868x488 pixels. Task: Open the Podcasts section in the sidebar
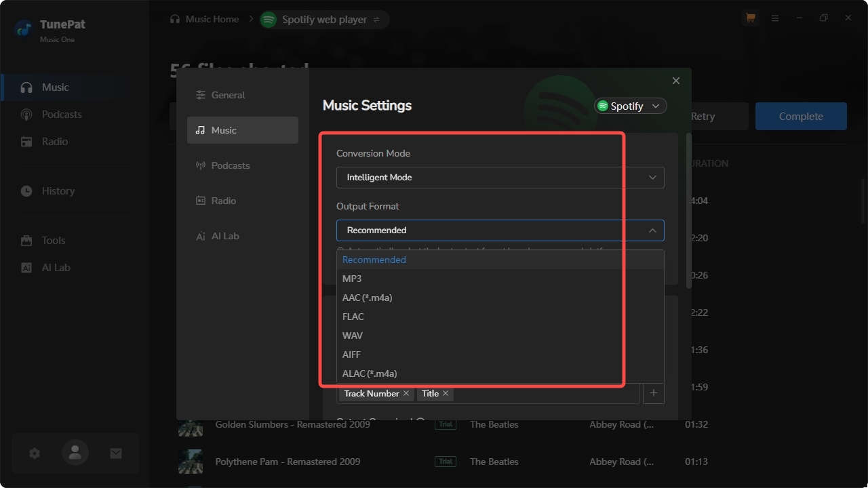point(62,114)
